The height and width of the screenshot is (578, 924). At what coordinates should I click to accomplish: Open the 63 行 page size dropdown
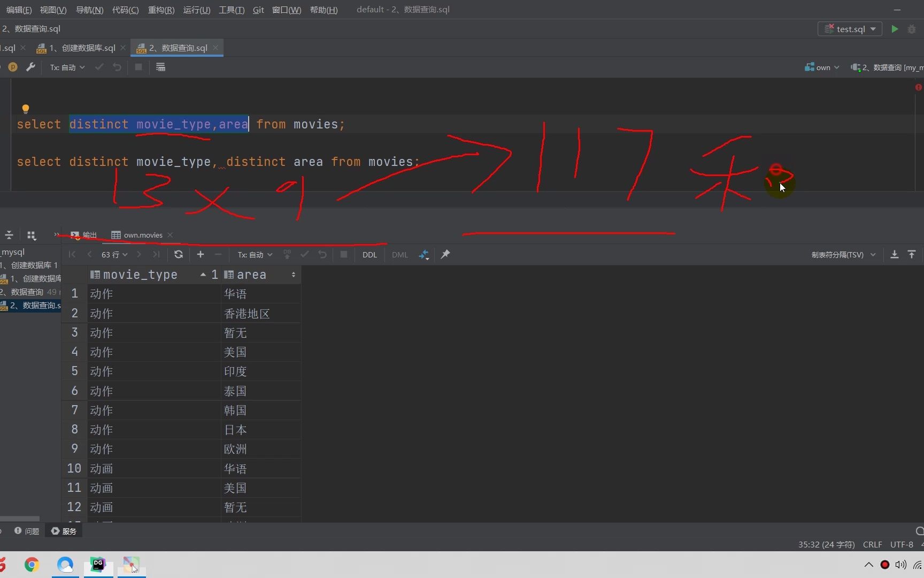(114, 254)
